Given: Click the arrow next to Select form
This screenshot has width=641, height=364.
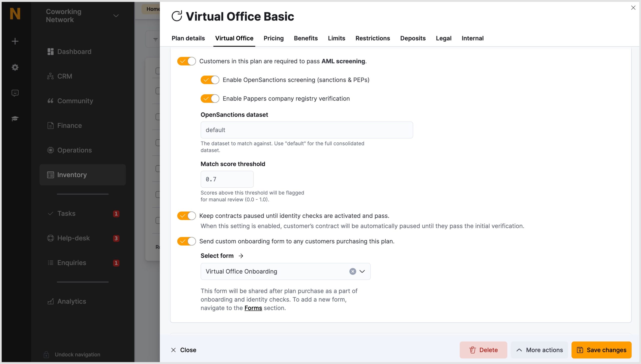Looking at the screenshot, I should [x=241, y=256].
